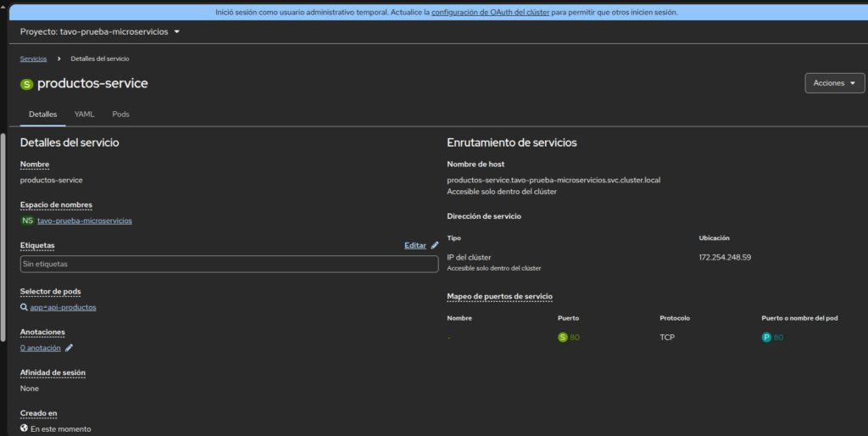Select the Detalles tab
The height and width of the screenshot is (436, 868).
coord(42,114)
